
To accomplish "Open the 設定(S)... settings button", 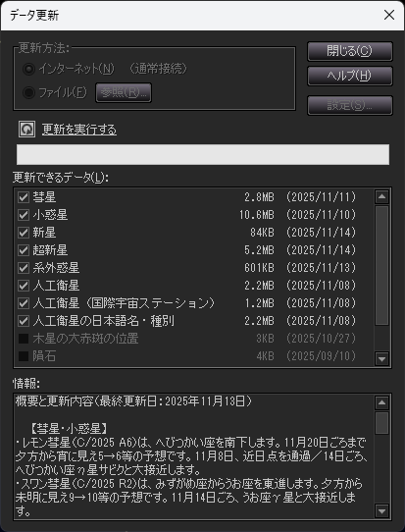I will pyautogui.click(x=350, y=106).
